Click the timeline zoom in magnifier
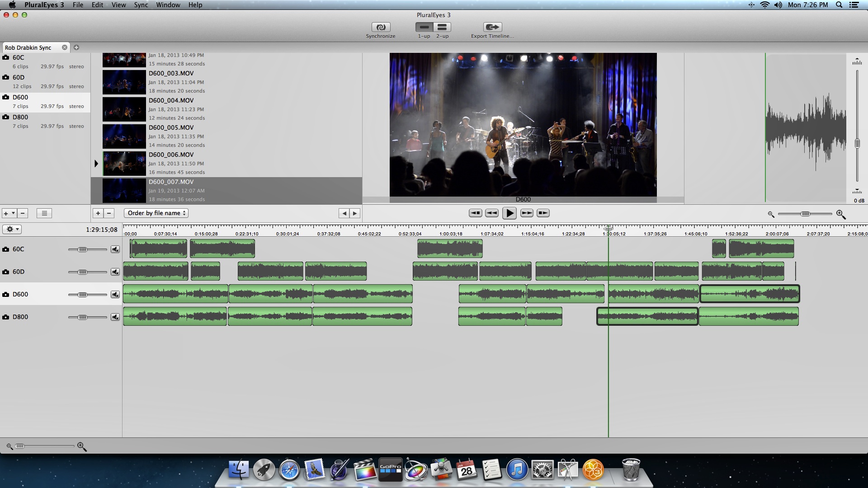868x488 pixels. click(82, 446)
